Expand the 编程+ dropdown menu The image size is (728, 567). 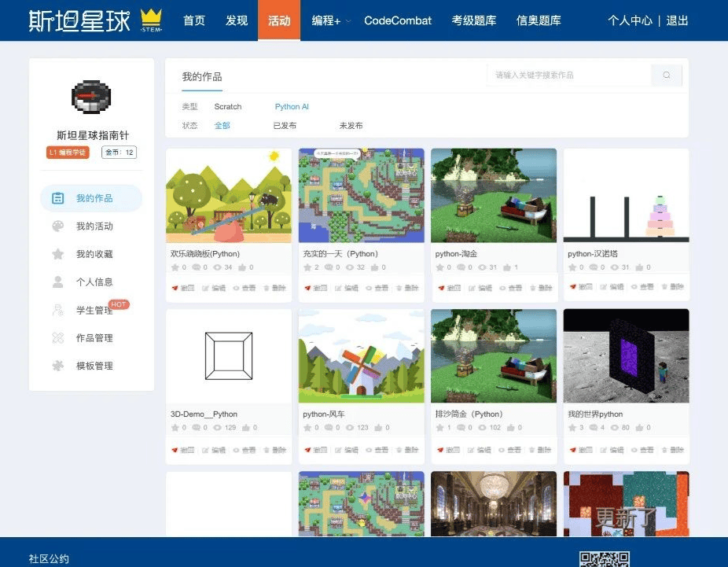(x=330, y=20)
